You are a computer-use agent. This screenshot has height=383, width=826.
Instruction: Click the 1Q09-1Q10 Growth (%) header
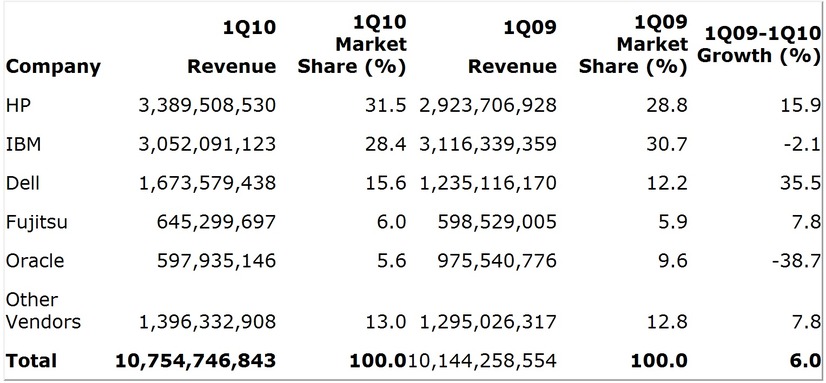click(x=758, y=44)
